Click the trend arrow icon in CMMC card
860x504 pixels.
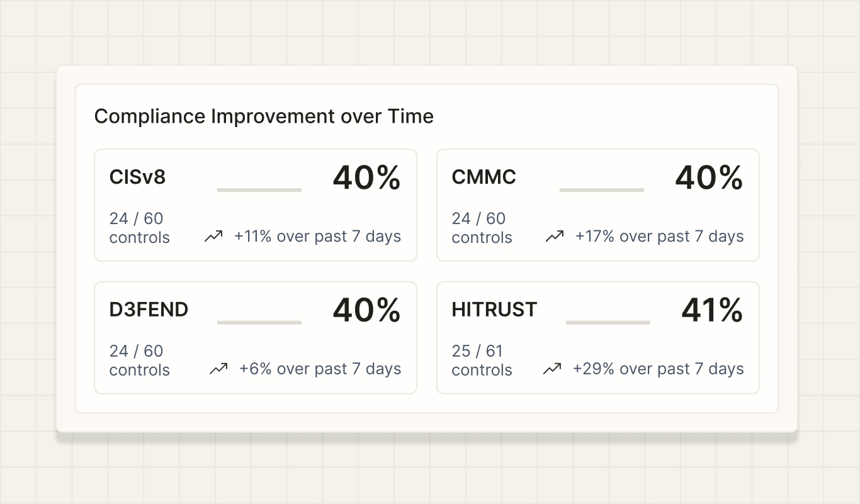[555, 237]
